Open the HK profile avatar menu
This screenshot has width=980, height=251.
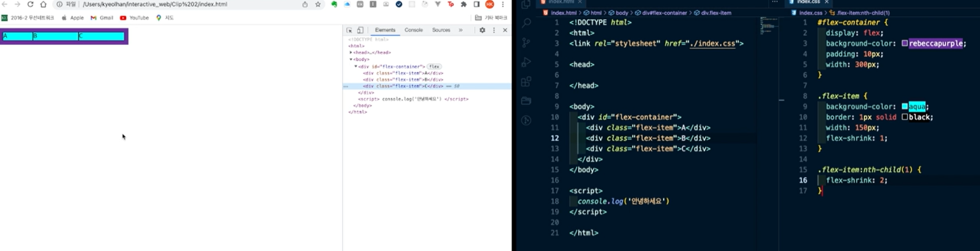pos(490,4)
